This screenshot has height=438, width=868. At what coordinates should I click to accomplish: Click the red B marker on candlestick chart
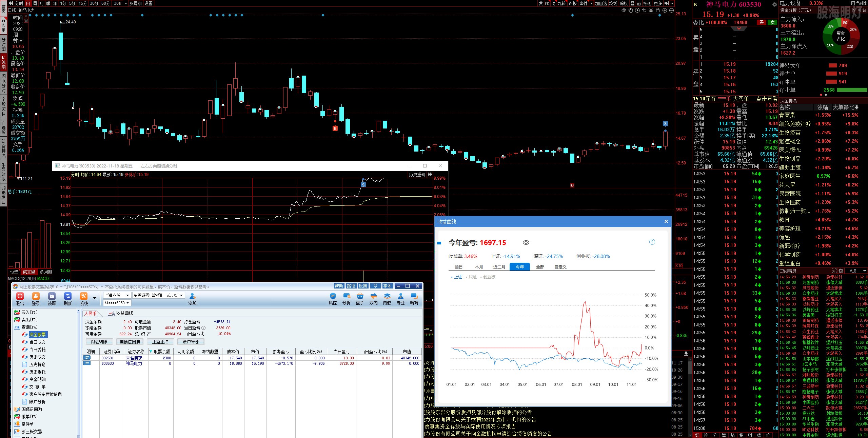click(335, 128)
